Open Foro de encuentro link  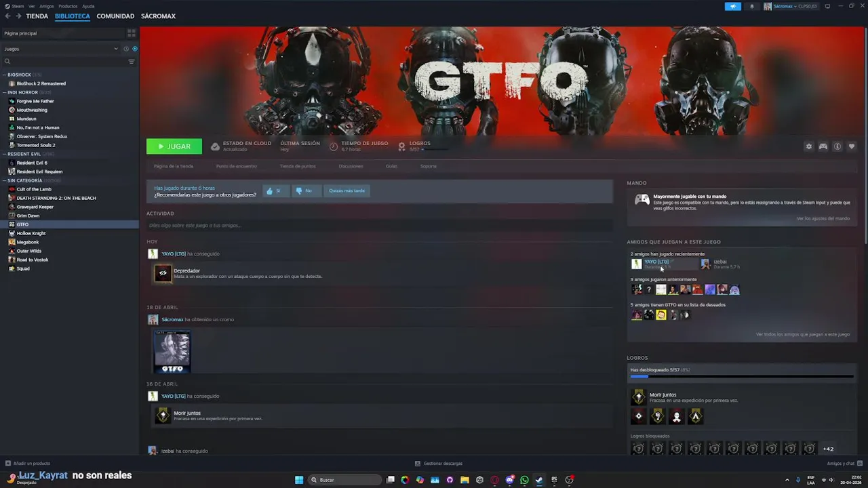point(237,166)
